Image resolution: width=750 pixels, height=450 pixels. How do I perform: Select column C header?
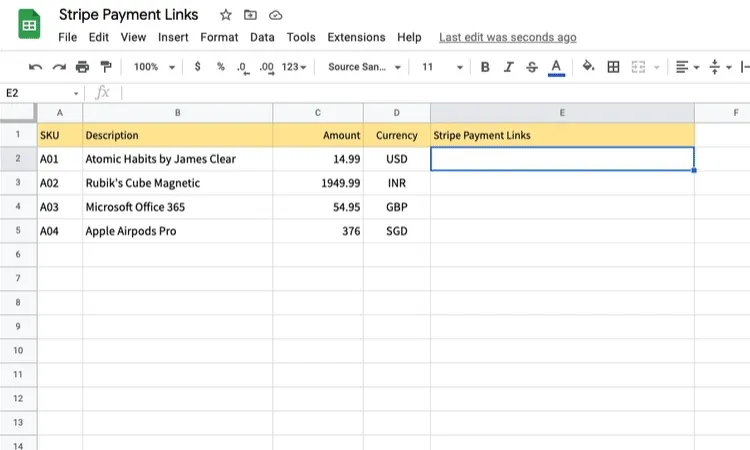318,113
